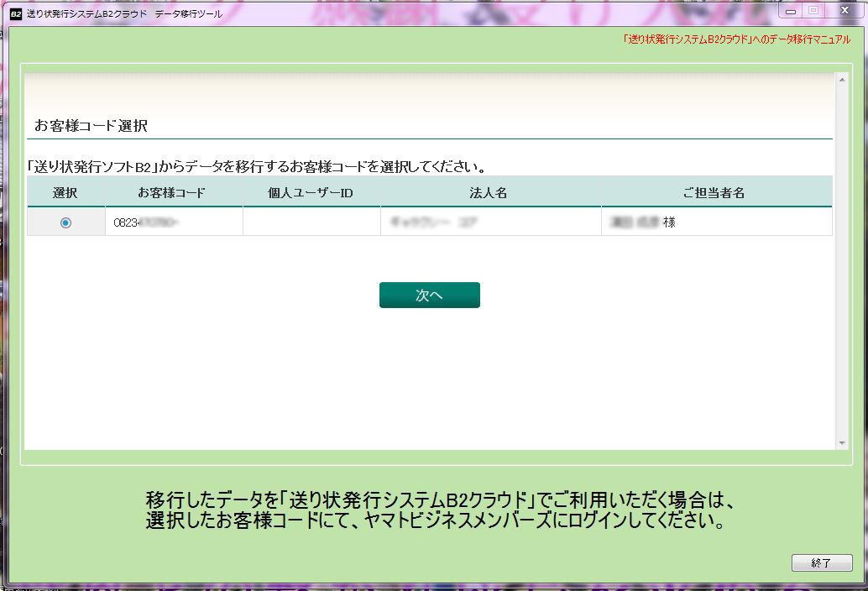Click the scrollbar up arrow

pos(842,81)
